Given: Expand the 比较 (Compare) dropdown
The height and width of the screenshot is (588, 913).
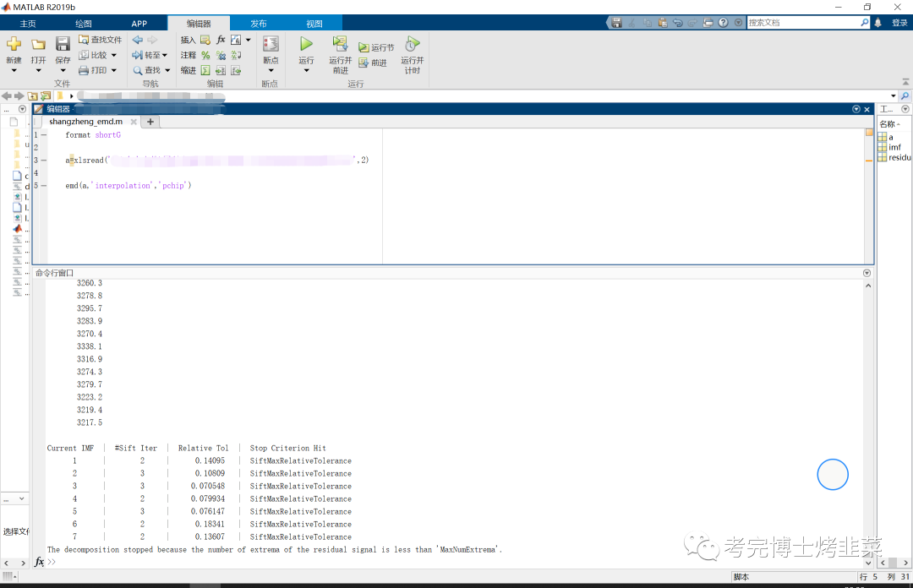Looking at the screenshot, I should pyautogui.click(x=112, y=54).
